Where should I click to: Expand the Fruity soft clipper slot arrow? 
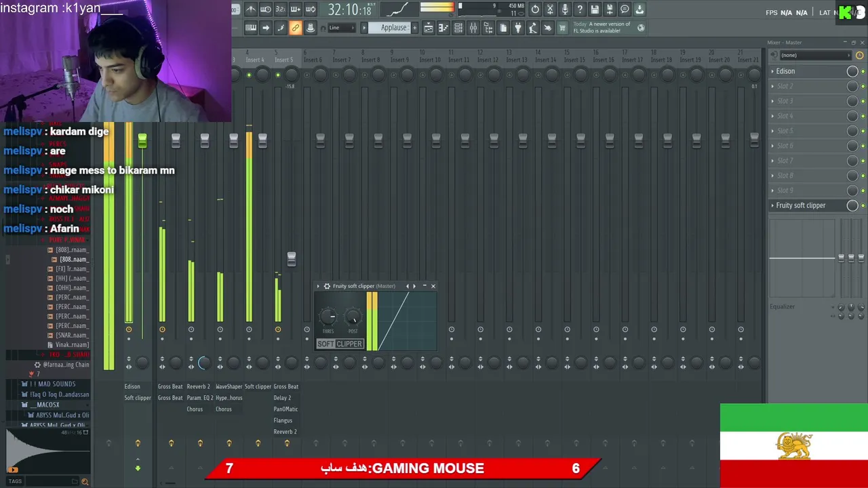pyautogui.click(x=772, y=205)
